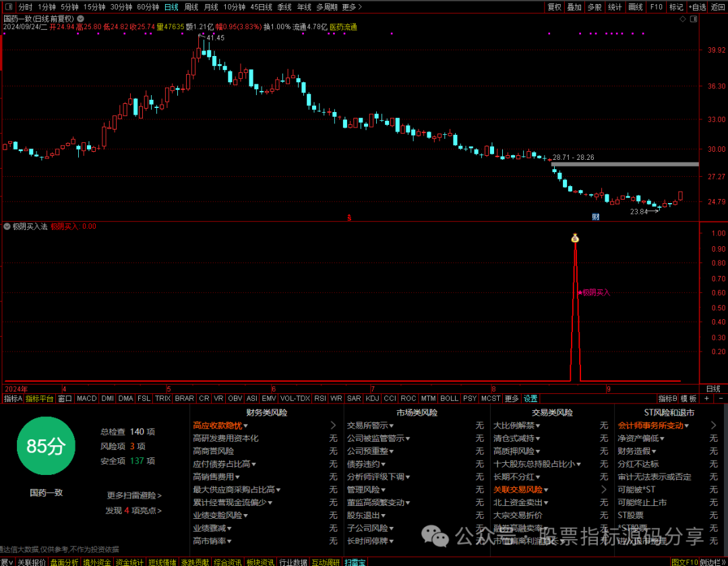This screenshot has width=728, height=566.
Task: Click the 更多扫雷避险 link
Action: pyautogui.click(x=134, y=495)
